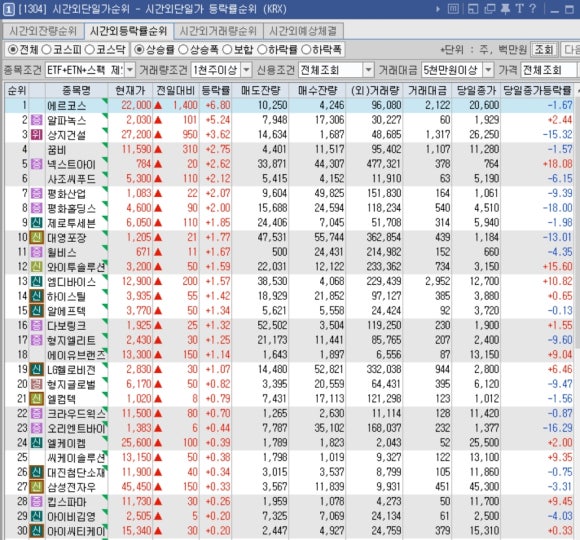Click the badge icon beside 다보링크
Image resolution: width=580 pixels, height=540 pixels.
point(36,325)
